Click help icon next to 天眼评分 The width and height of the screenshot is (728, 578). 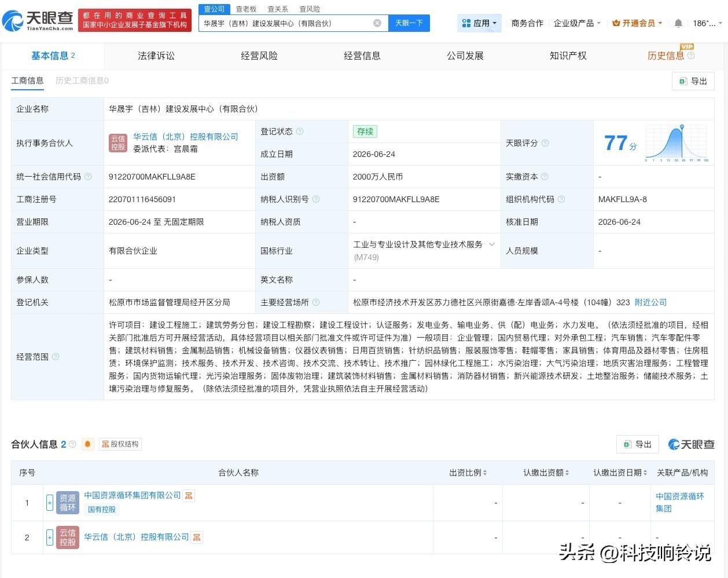tap(545, 143)
